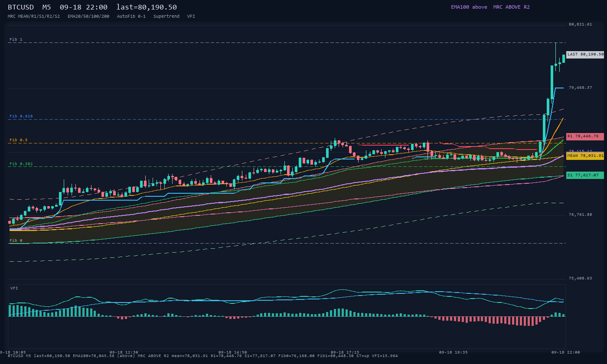The width and height of the screenshot is (607, 364).
Task: Click the last=80,190.50 value in the title
Action: pos(147,7)
